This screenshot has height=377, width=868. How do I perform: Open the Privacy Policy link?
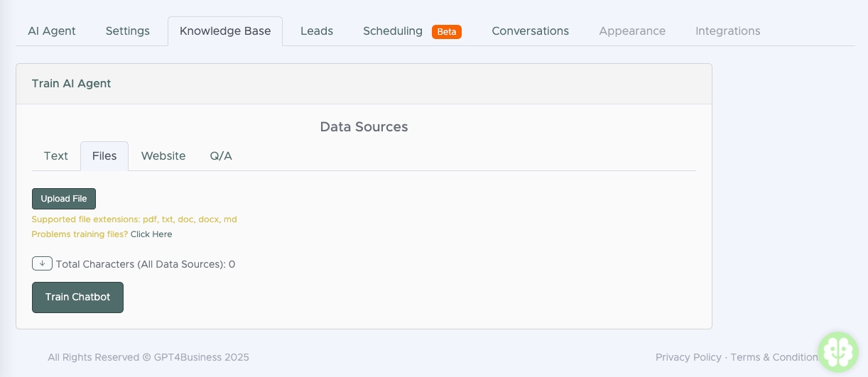[x=688, y=358]
